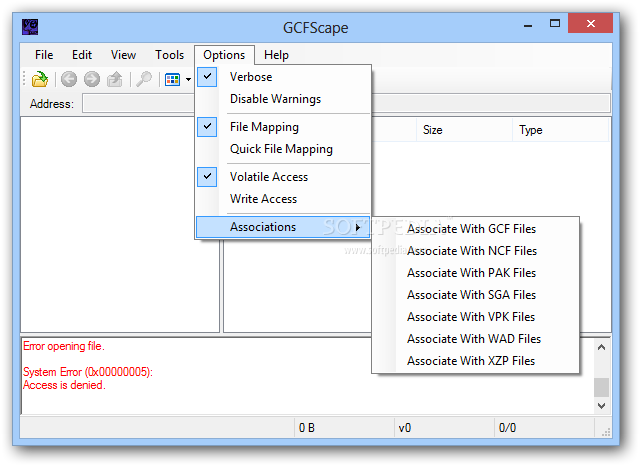
Task: Select Associate With GCF Files
Action: pos(476,229)
